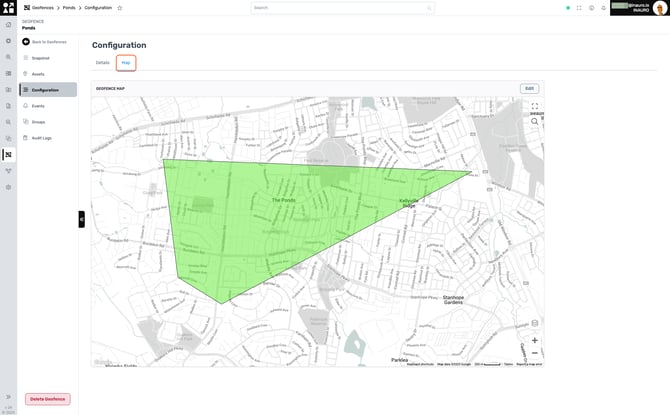
Task: Zoom in the map with plus
Action: click(535, 340)
